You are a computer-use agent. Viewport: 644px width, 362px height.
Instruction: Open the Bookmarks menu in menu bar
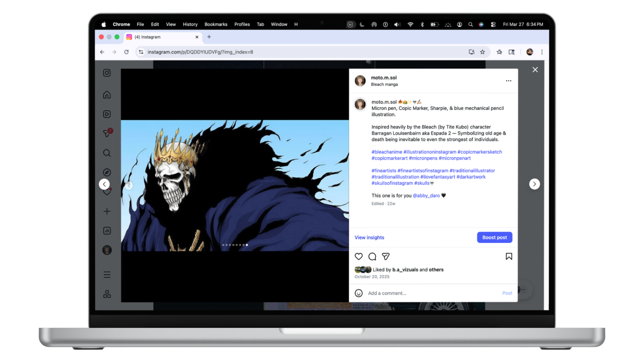click(216, 24)
